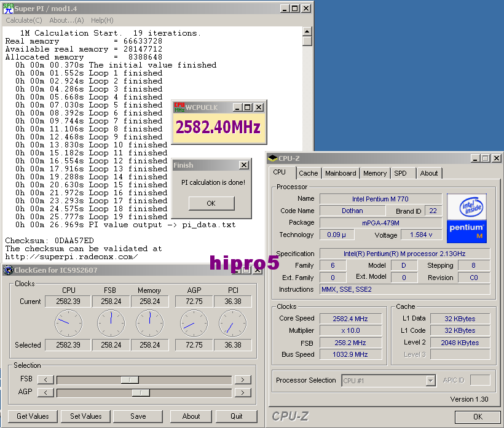Close the CPU-Z window
The width and height of the screenshot is (504, 428).
tap(497, 158)
